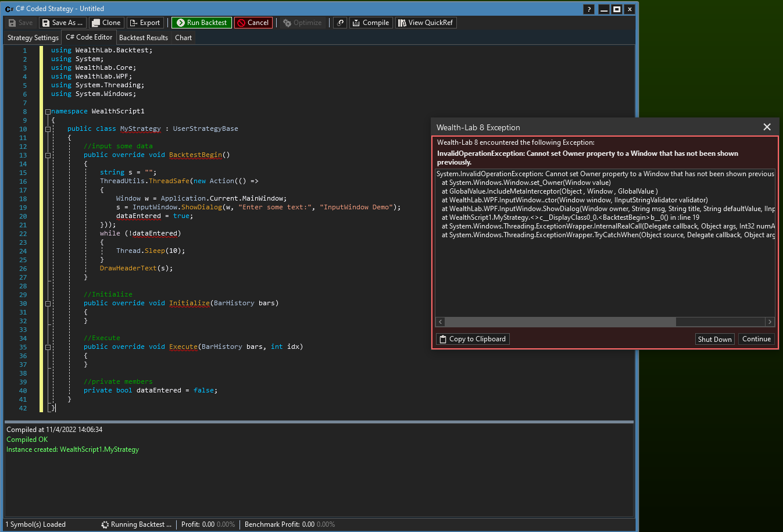Click the Save As toolbar button
Image resolution: width=783 pixels, height=532 pixels.
click(x=63, y=23)
